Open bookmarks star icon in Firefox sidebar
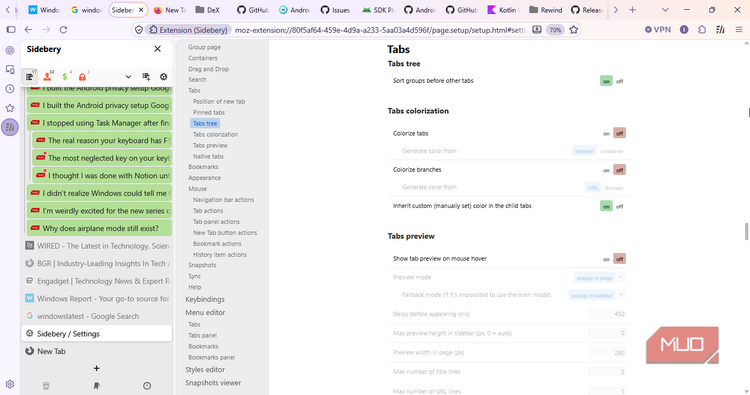Image resolution: width=750 pixels, height=395 pixels. (10, 108)
